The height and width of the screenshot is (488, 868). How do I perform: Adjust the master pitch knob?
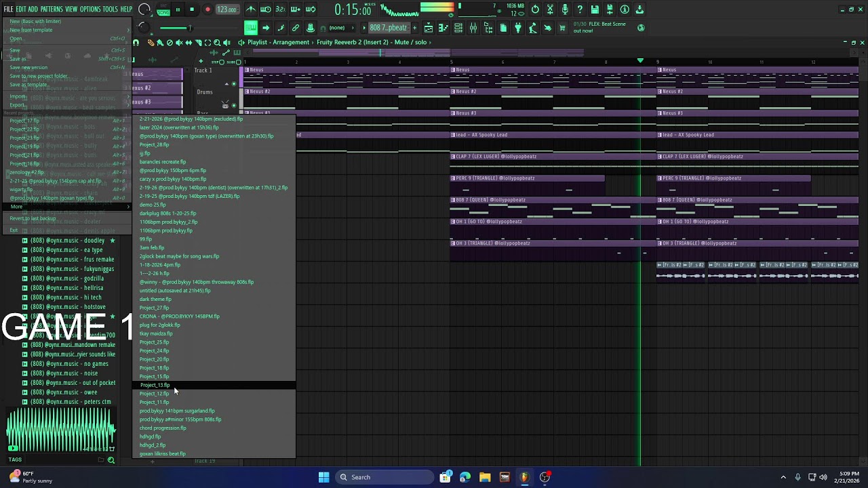(x=144, y=28)
